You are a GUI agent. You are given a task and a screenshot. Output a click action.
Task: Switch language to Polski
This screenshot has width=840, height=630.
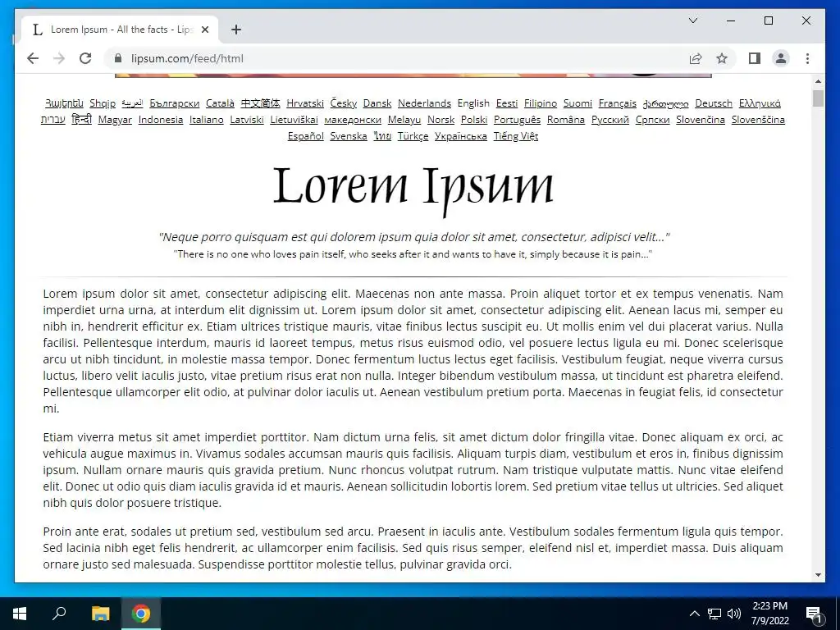point(474,120)
